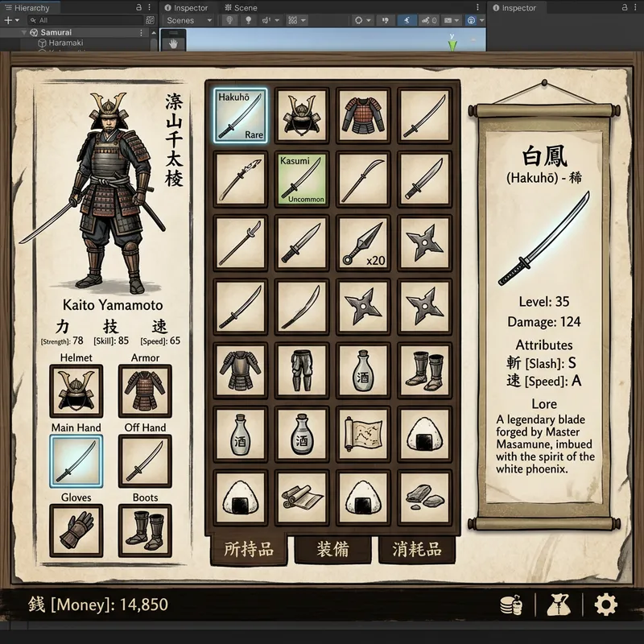The image size is (644, 644).
Task: Click the Helmet equipment slot
Action: 76,390
